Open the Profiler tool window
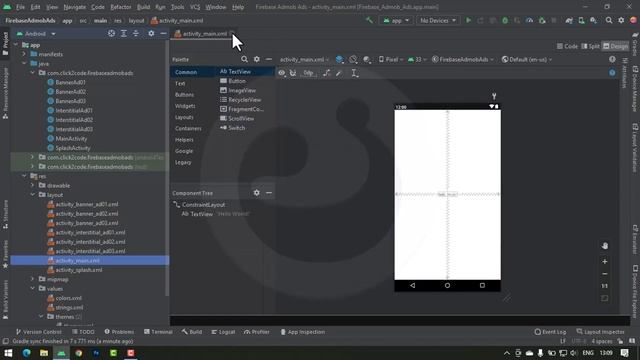This screenshot has width=640, height=360. tap(257, 332)
